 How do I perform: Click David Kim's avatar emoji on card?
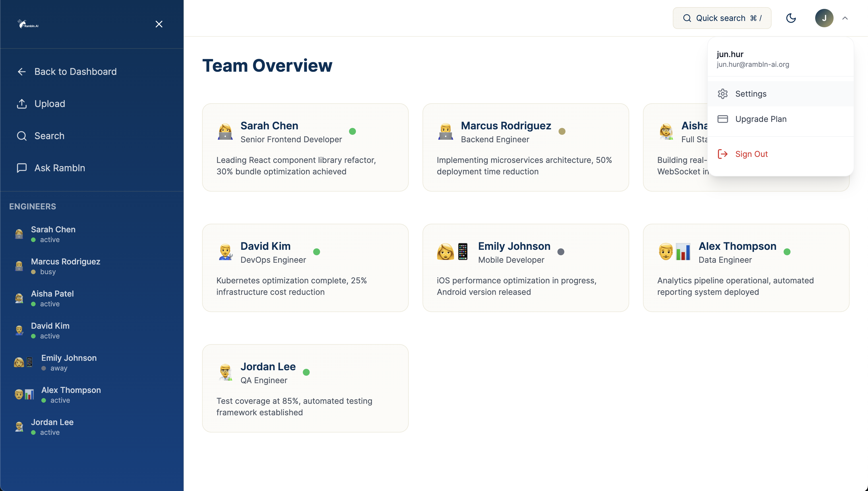(x=225, y=252)
